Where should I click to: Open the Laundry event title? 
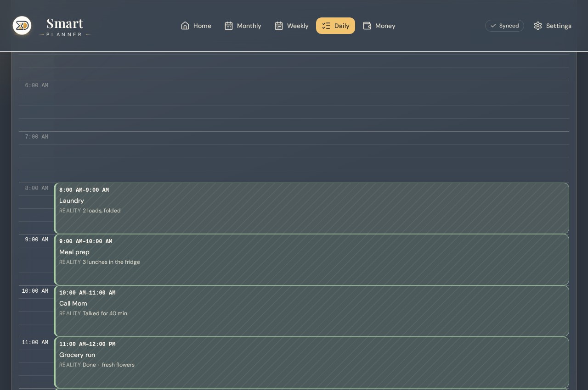click(72, 201)
